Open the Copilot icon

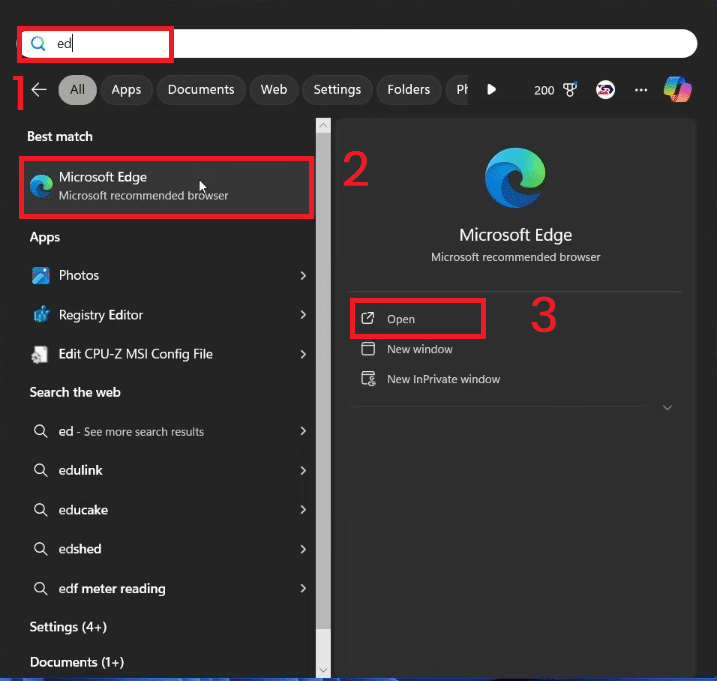678,89
